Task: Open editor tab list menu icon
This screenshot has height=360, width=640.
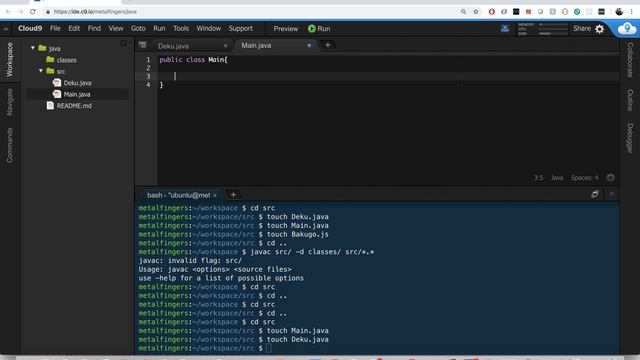Action: (x=142, y=45)
